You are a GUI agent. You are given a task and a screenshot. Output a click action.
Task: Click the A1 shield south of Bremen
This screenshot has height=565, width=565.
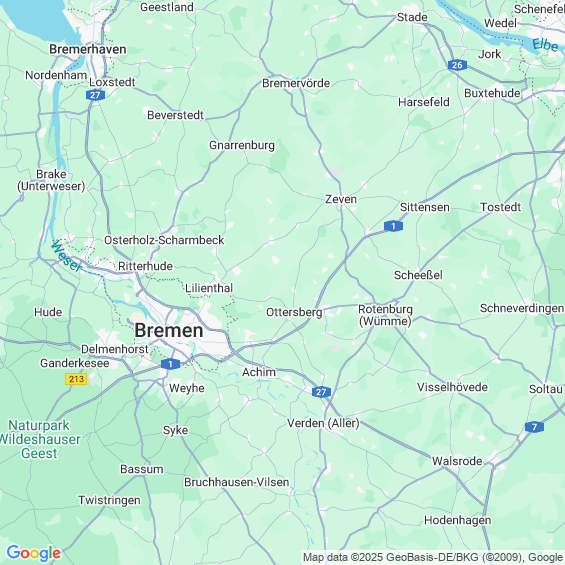click(x=170, y=364)
